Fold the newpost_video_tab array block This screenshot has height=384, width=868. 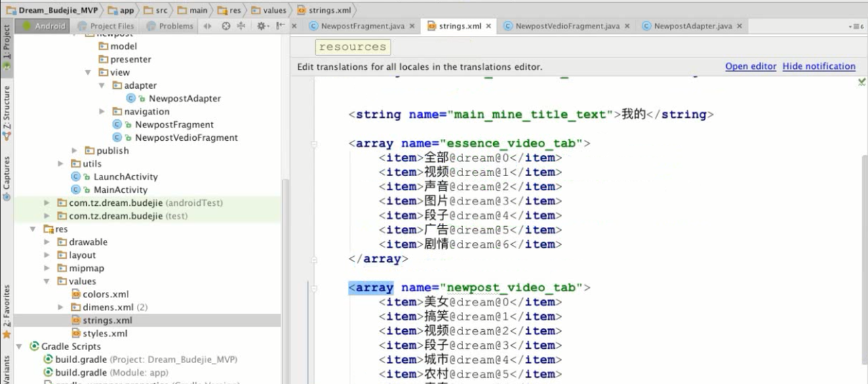(x=314, y=289)
